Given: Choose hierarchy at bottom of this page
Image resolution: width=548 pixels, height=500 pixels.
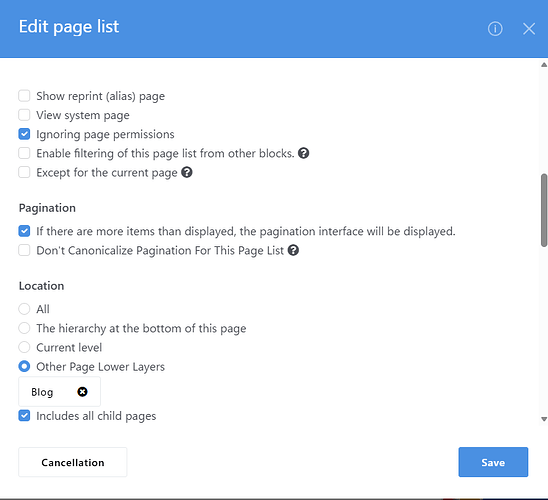Looking at the screenshot, I should point(24,328).
